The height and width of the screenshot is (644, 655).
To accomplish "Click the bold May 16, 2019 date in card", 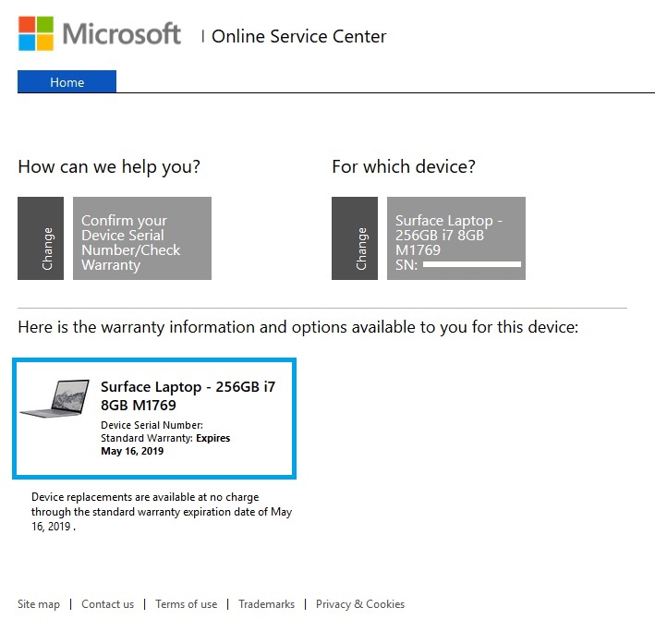I will coord(132,451).
